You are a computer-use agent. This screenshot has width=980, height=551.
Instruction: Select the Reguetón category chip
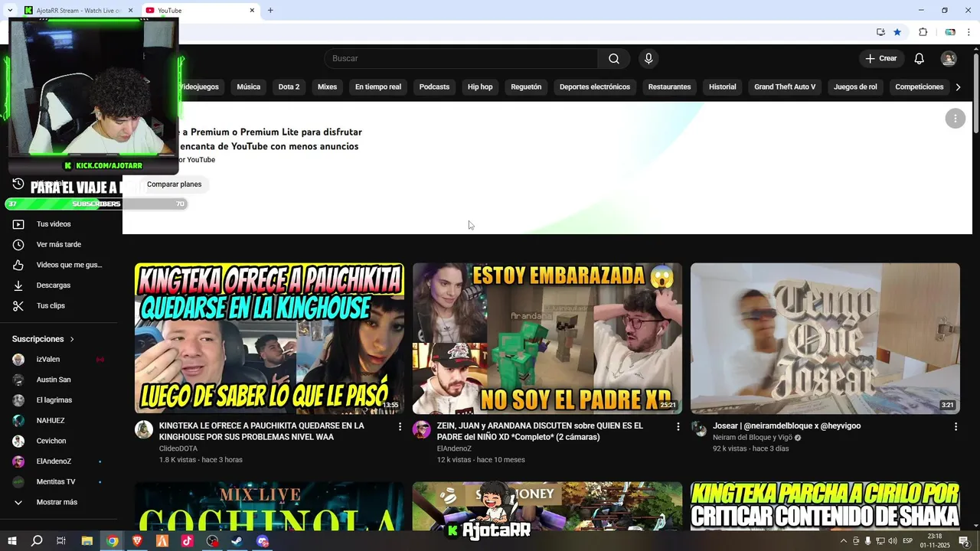coord(526,87)
